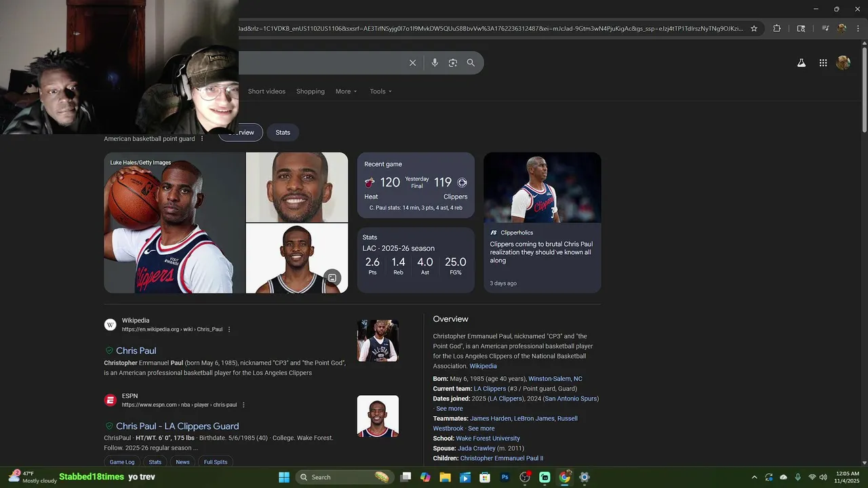
Task: Open the Christopher Emmanuel Paul II link
Action: [502, 458]
